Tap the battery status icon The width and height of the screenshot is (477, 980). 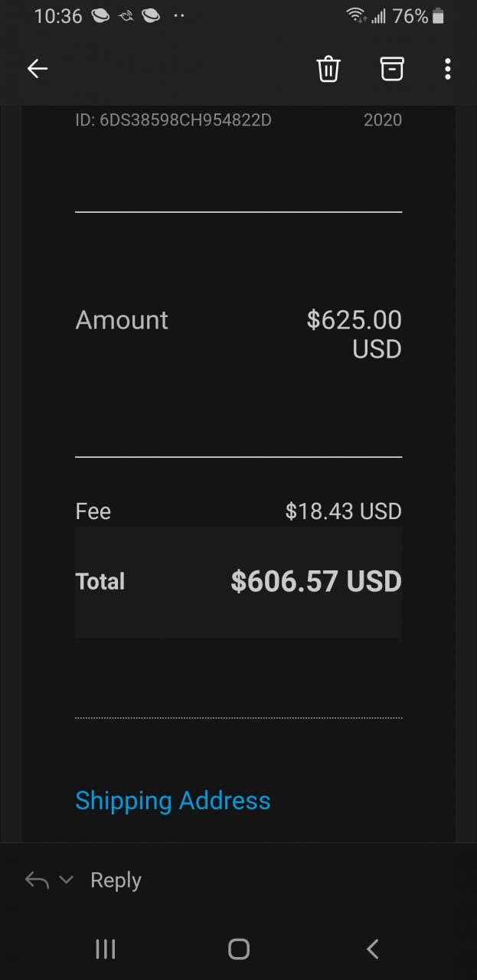438,15
